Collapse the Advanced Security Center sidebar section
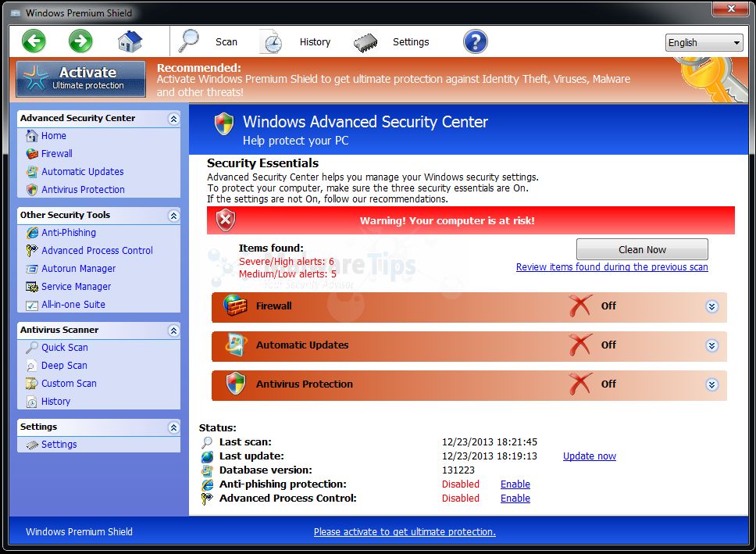The image size is (756, 554). point(173,119)
